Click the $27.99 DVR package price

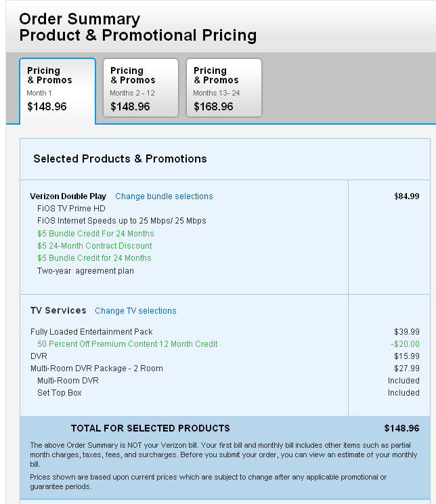click(x=406, y=369)
